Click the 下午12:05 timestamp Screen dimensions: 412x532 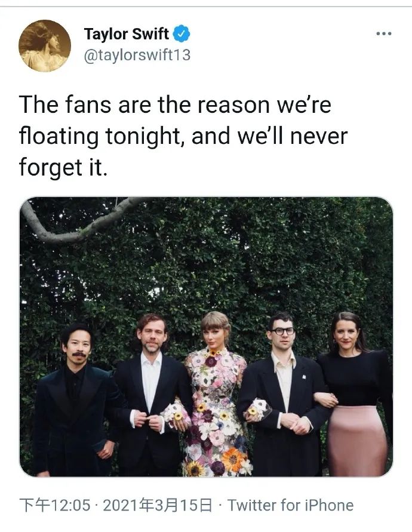(x=55, y=505)
